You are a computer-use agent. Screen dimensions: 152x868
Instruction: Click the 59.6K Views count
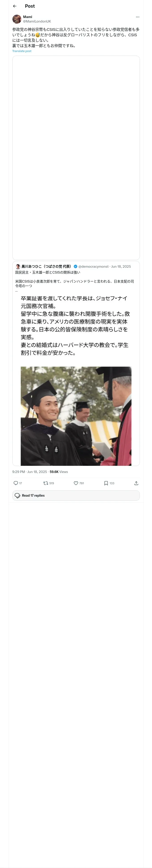point(59,472)
